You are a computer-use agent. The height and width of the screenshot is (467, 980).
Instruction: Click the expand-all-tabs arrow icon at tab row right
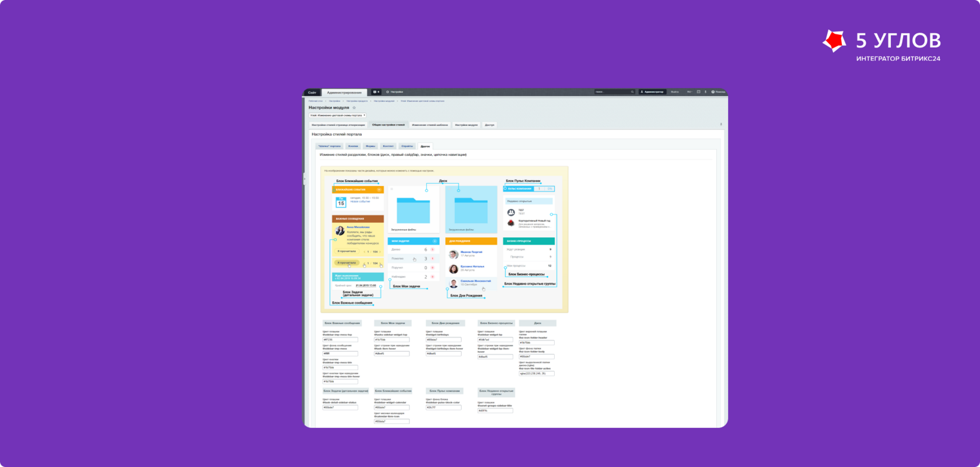tap(721, 124)
